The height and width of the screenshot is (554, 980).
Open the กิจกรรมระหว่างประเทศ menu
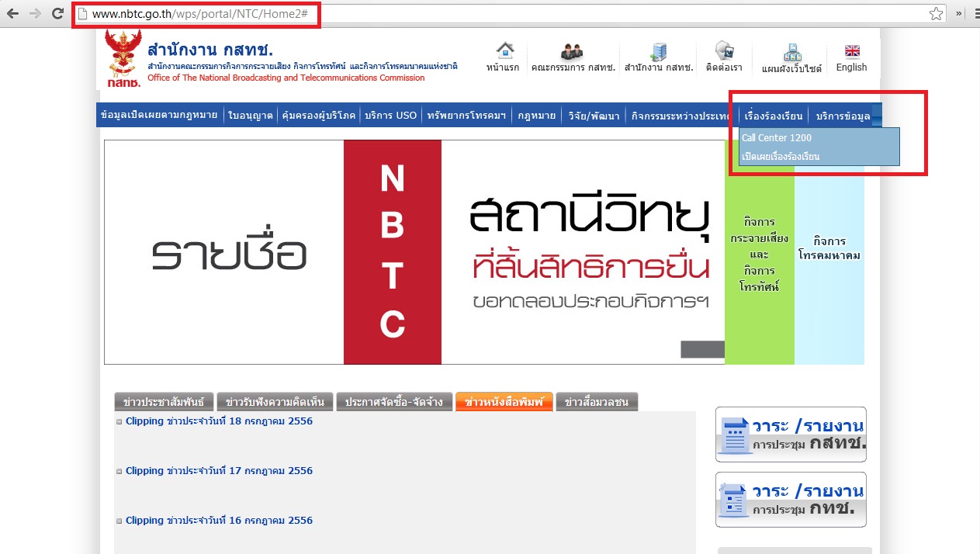point(680,116)
